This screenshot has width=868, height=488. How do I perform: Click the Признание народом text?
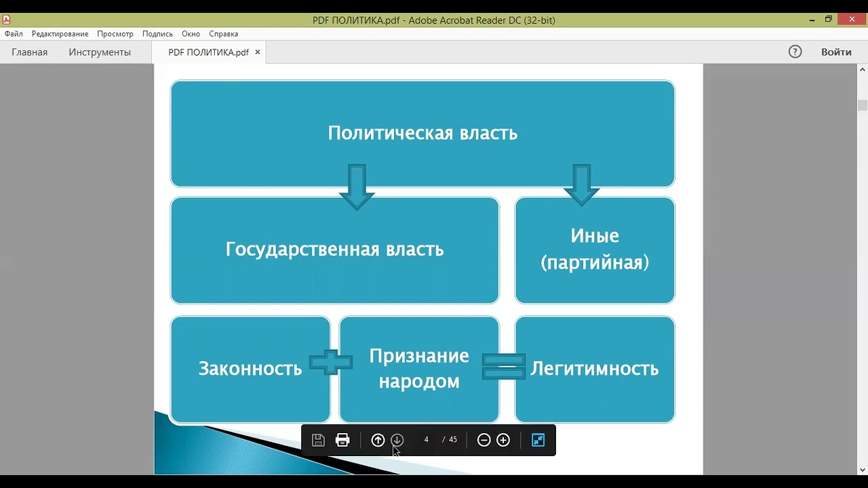click(x=419, y=369)
